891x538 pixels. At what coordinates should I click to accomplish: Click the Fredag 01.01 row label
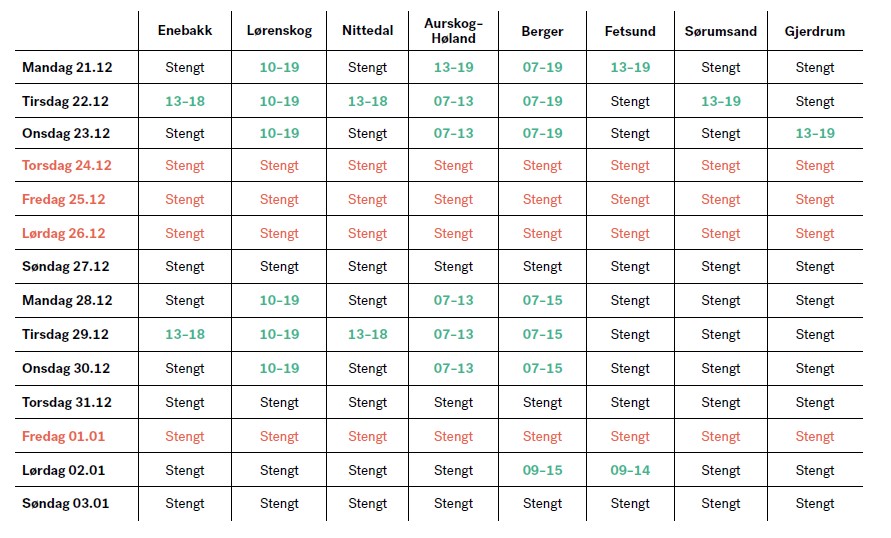pyautogui.click(x=63, y=436)
